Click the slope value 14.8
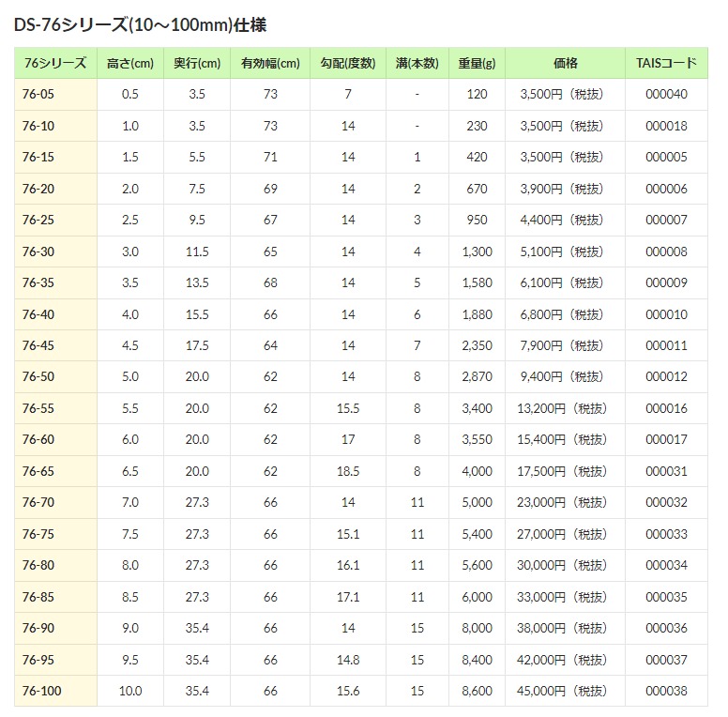 pyautogui.click(x=348, y=660)
